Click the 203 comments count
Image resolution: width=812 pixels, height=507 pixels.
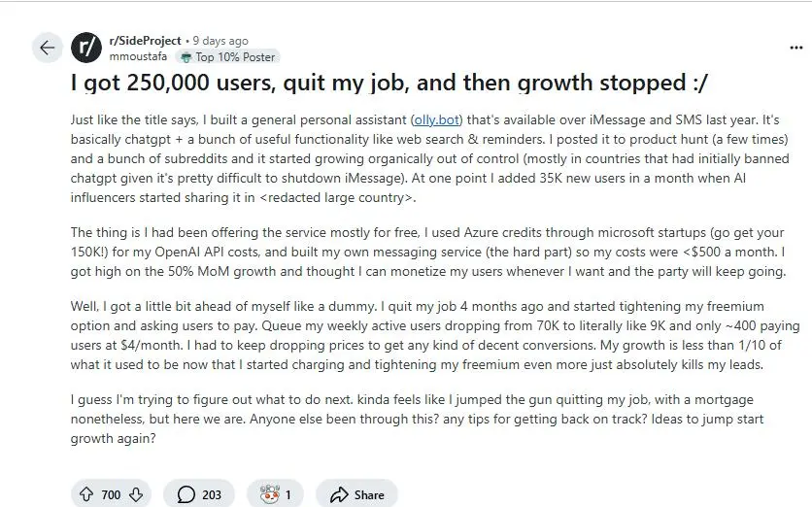pos(211,494)
